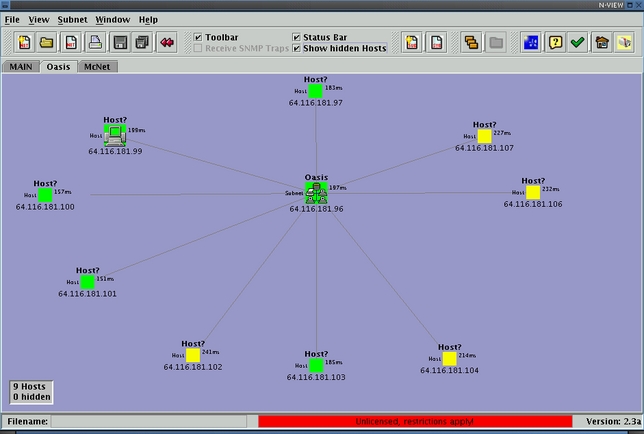Toggle the Show hidden Hosts checkbox
644x434 pixels.
point(296,48)
